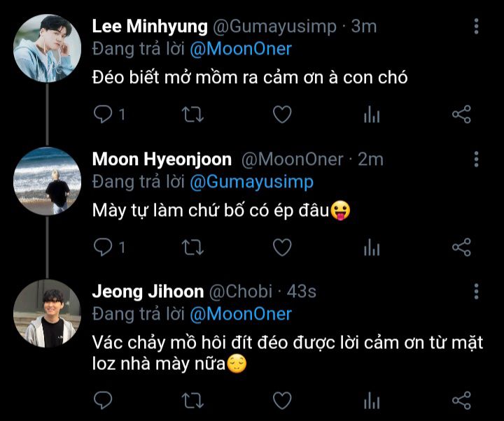Image resolution: width=504 pixels, height=421 pixels.
Task: Like Moon Hyeonjoon's tweet
Action: (x=281, y=246)
